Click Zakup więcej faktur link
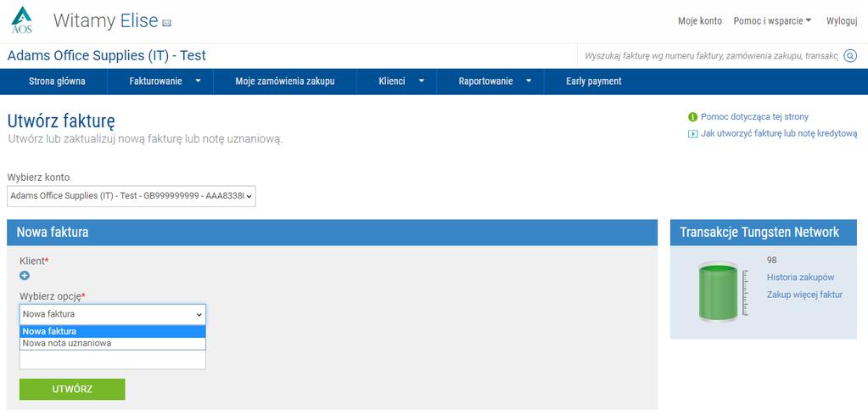 [x=804, y=295]
